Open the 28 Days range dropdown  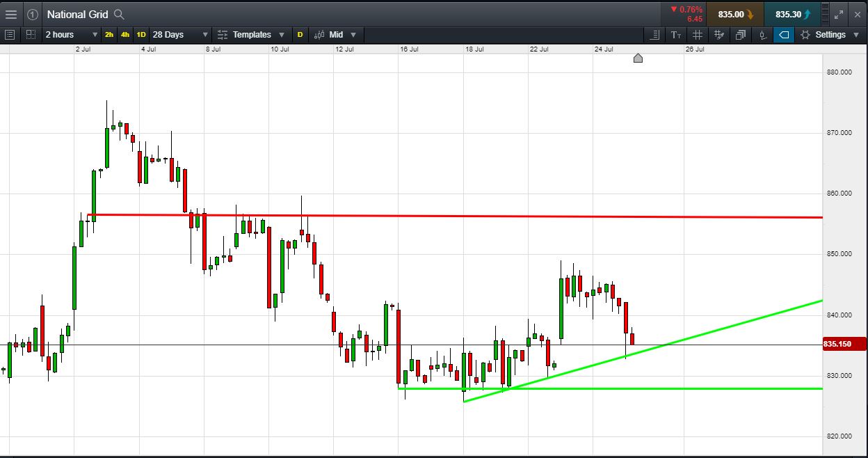tap(180, 34)
